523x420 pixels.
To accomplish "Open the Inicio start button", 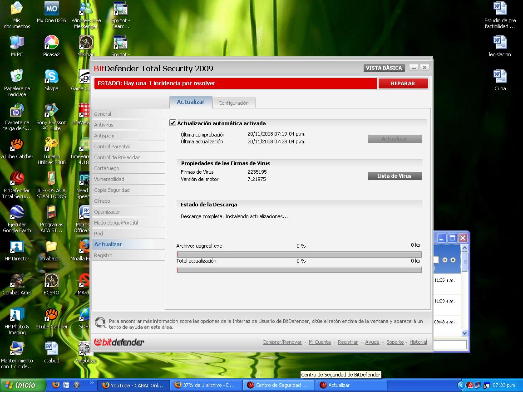I will 23,385.
